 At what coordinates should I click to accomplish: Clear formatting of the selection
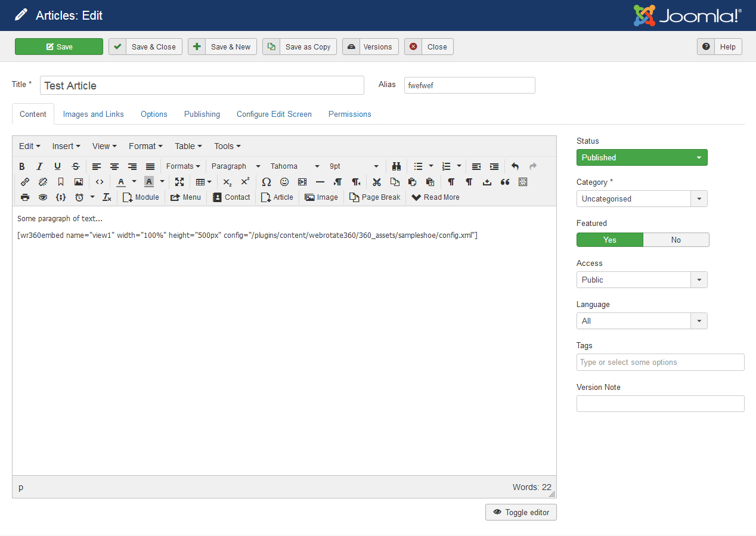point(107,197)
